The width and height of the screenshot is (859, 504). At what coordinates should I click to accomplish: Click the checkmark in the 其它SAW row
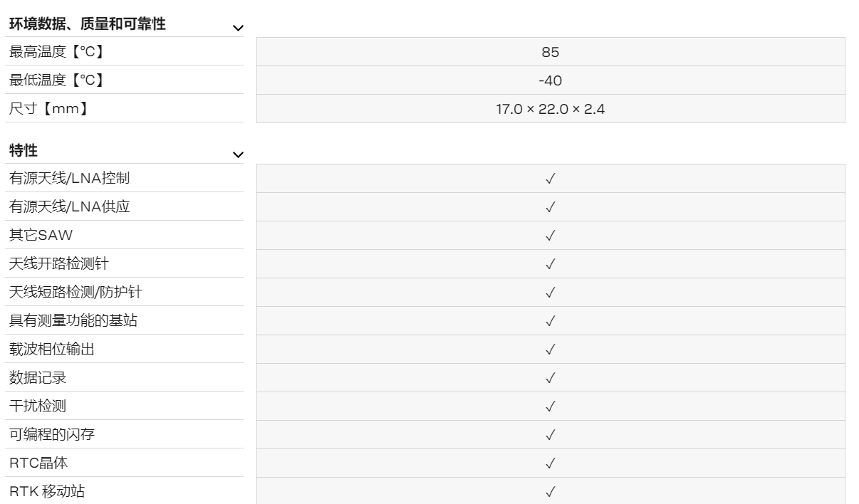(550, 236)
